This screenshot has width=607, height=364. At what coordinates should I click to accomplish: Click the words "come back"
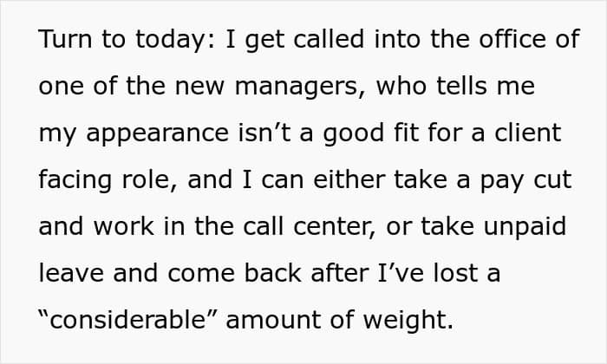(240, 275)
